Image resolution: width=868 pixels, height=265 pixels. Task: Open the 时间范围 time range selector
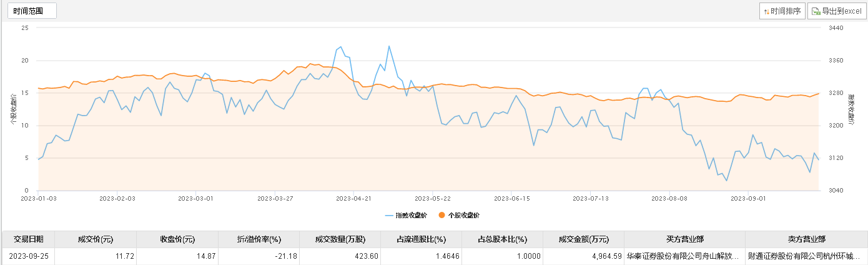coord(31,11)
